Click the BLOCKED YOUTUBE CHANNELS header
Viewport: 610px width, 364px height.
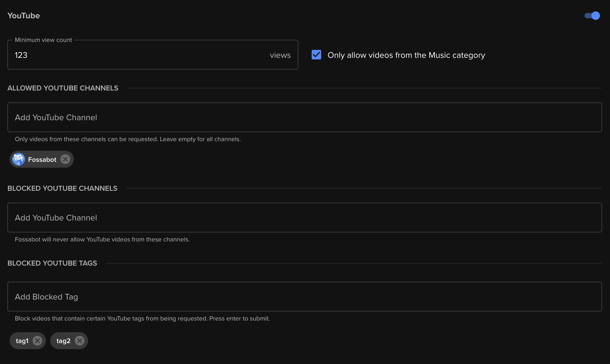[x=62, y=188]
